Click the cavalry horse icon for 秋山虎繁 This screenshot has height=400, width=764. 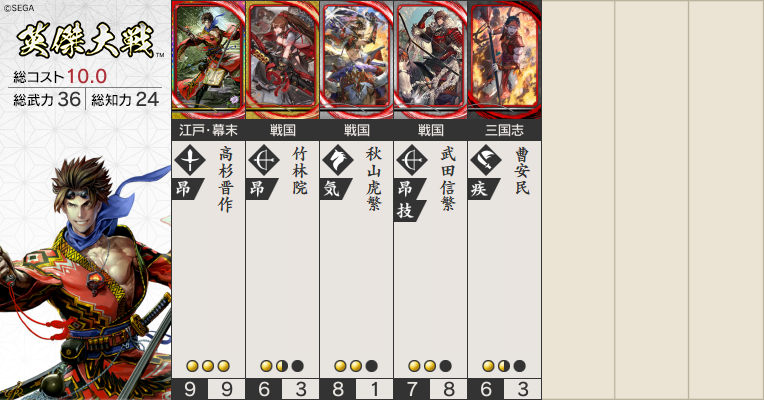pyautogui.click(x=338, y=159)
